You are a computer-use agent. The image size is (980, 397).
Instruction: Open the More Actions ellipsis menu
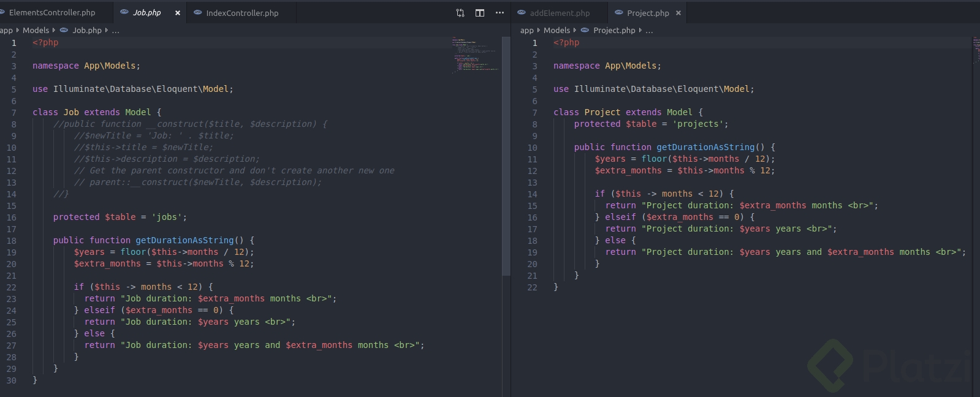click(499, 13)
